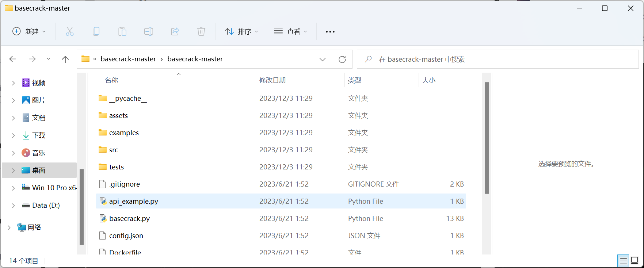Expand the Data (D:) drive node

[14, 206]
